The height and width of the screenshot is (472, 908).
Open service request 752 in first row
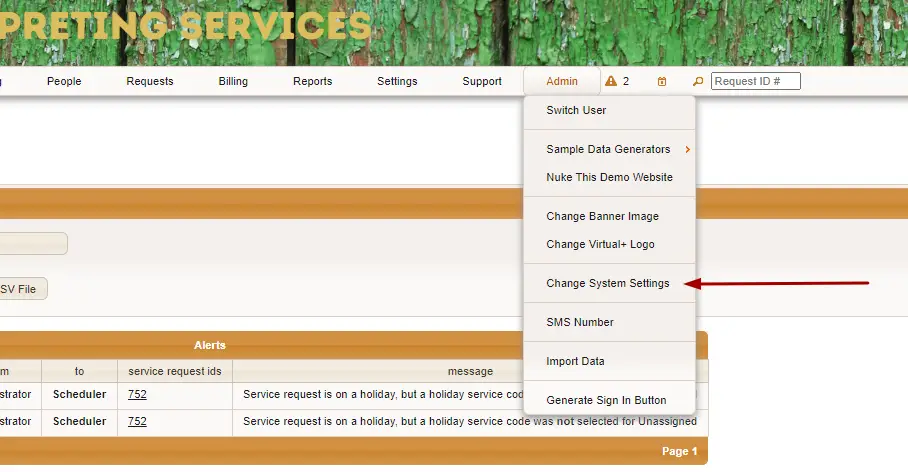click(137, 394)
